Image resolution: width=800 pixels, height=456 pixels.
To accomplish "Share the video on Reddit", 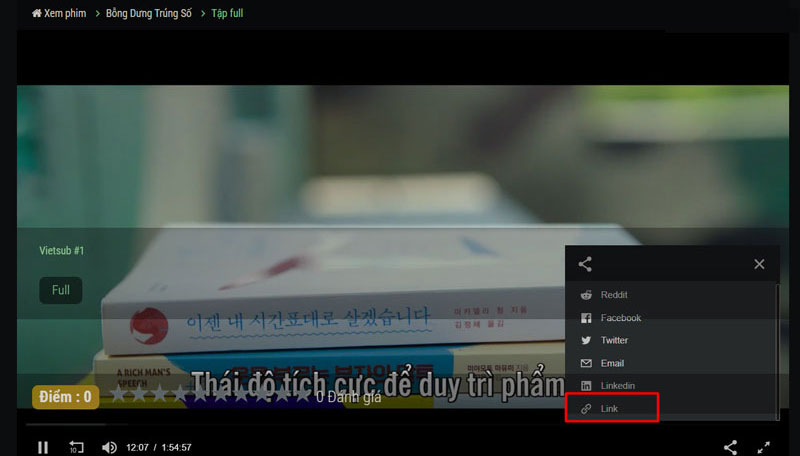I will [x=614, y=295].
